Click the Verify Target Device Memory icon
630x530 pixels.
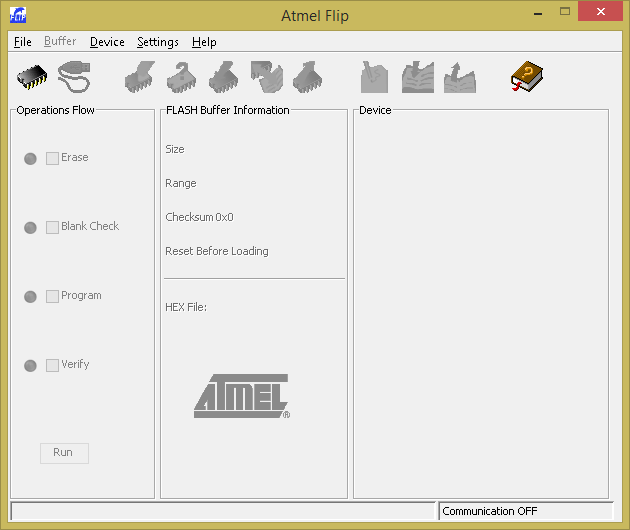tap(265, 76)
